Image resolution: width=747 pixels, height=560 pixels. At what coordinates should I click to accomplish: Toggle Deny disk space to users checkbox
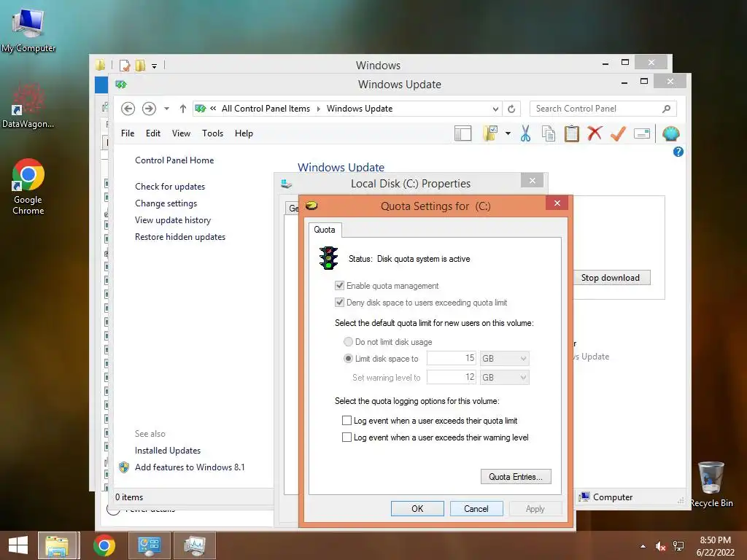click(x=340, y=303)
